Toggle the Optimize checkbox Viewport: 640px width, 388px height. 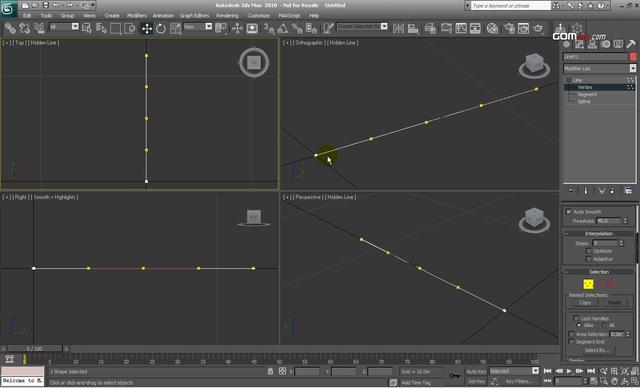[x=588, y=251]
